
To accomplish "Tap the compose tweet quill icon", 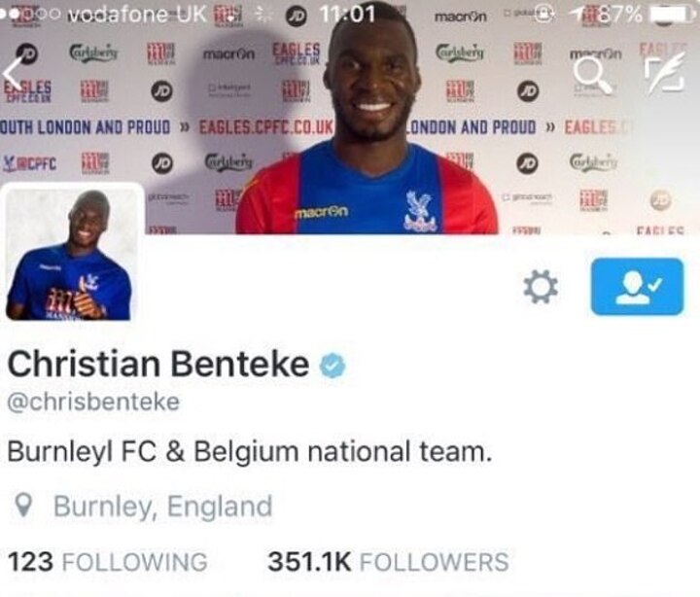I will click(665, 73).
